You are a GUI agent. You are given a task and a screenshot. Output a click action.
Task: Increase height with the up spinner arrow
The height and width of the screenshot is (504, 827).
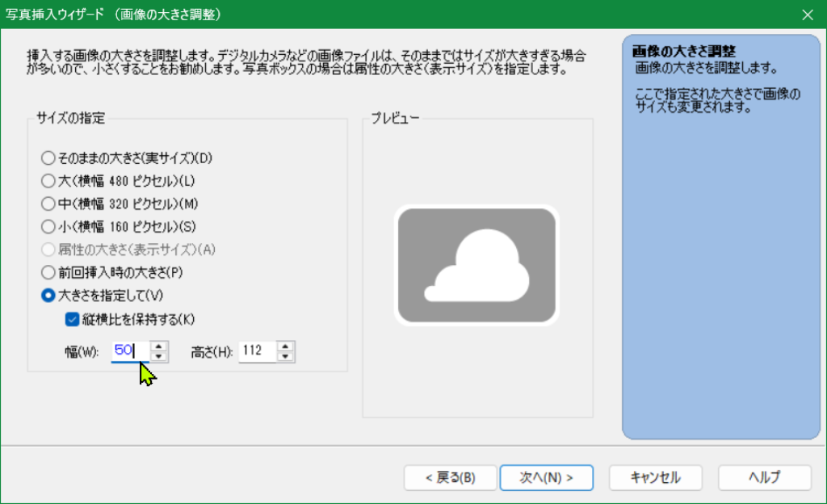286,346
